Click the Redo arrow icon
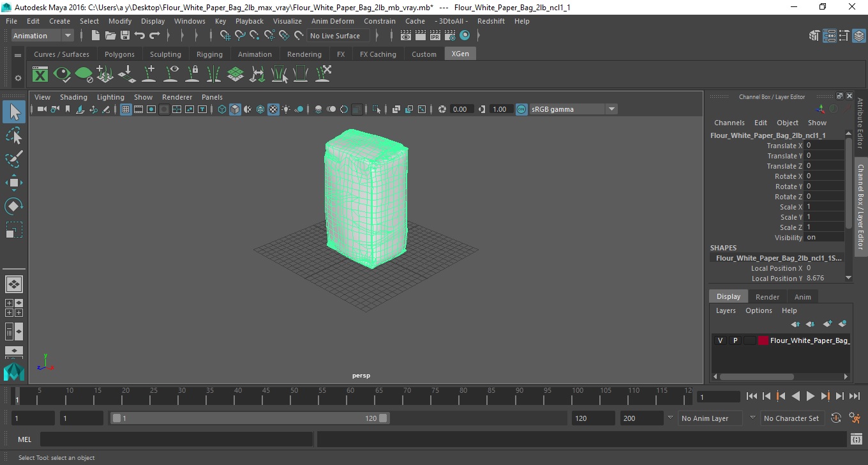Image resolution: width=868 pixels, height=465 pixels. (154, 36)
